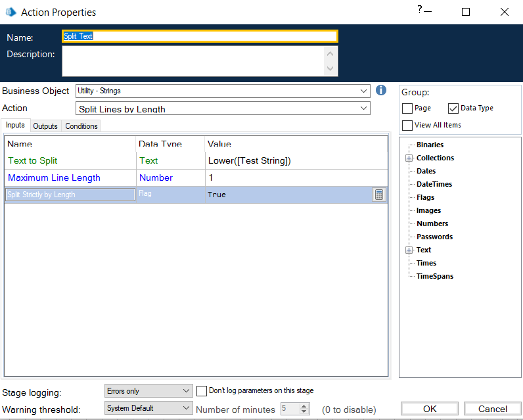Toggle the View All Items checkbox
Image resolution: width=523 pixels, height=420 pixels.
pyautogui.click(x=407, y=125)
